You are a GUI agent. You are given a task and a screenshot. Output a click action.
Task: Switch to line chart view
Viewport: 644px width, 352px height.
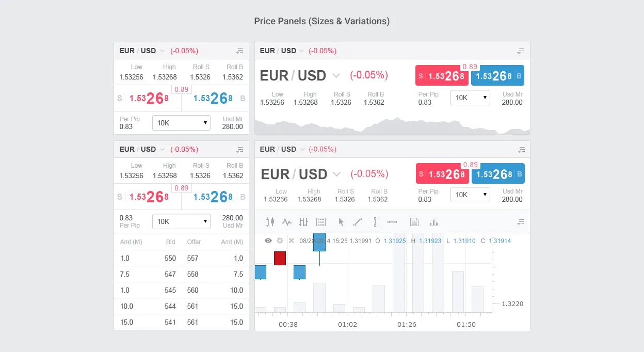(x=287, y=222)
